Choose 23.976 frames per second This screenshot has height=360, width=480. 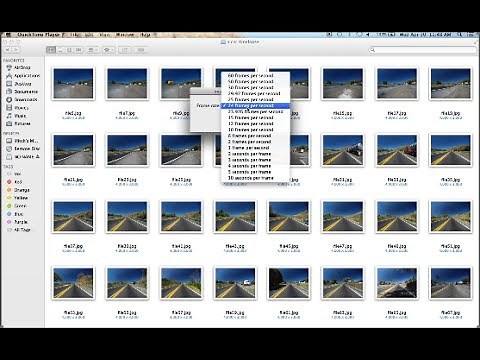(256, 112)
